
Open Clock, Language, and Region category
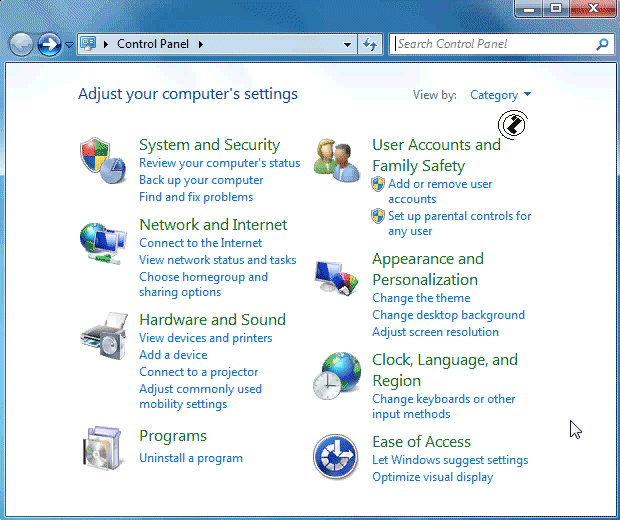(x=445, y=370)
